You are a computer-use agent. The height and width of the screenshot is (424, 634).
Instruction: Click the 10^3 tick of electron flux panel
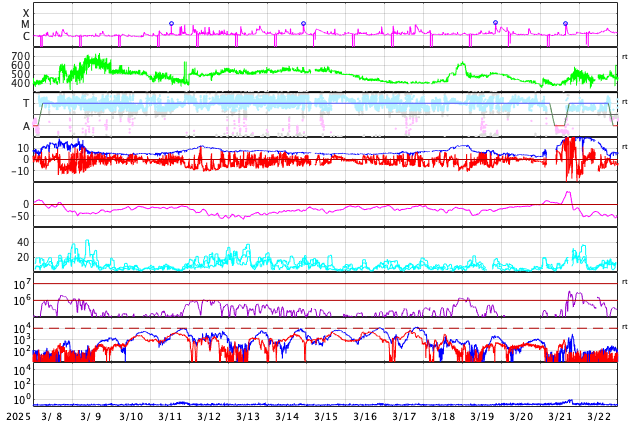point(22,340)
